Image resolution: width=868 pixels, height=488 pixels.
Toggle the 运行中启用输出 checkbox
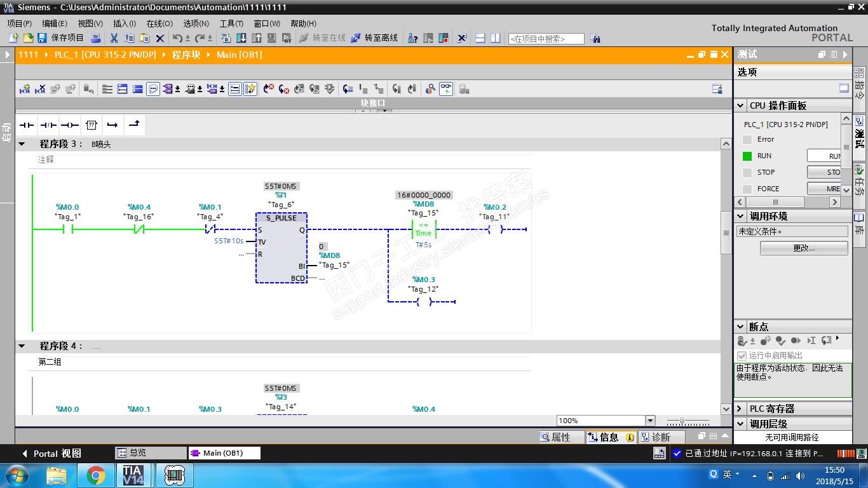[742, 356]
